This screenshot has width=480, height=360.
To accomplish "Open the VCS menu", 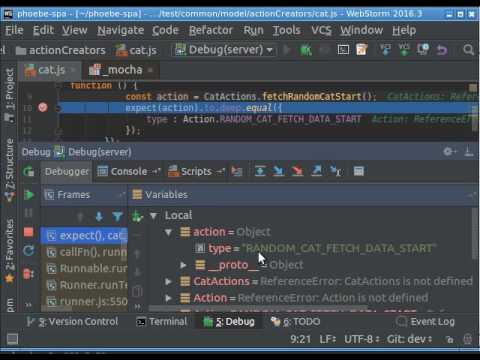I will coord(321,30).
